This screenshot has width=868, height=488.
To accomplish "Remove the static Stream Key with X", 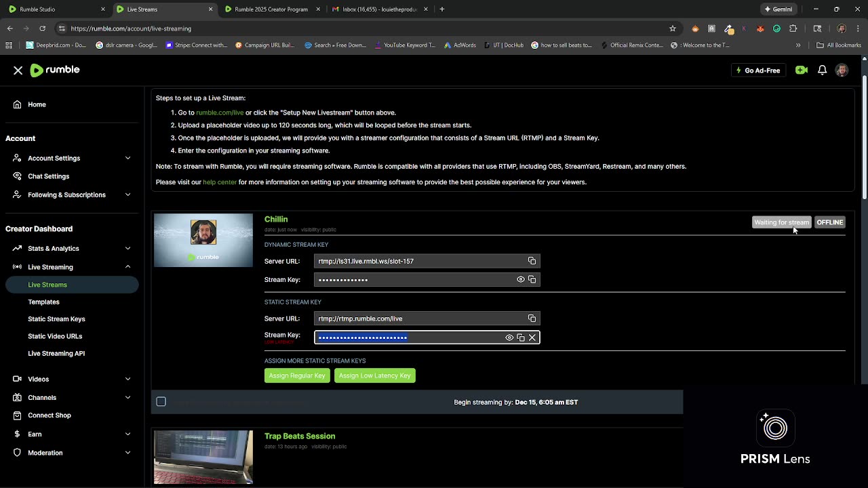I will pyautogui.click(x=532, y=338).
